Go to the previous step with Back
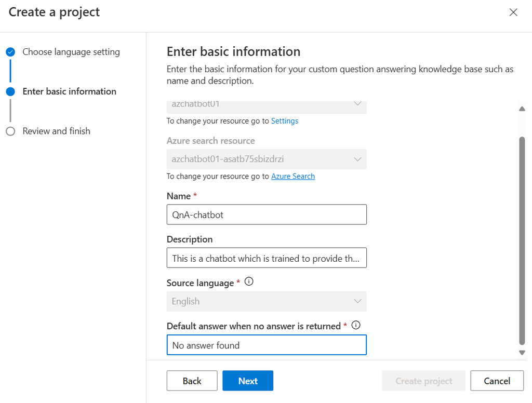 (192, 381)
